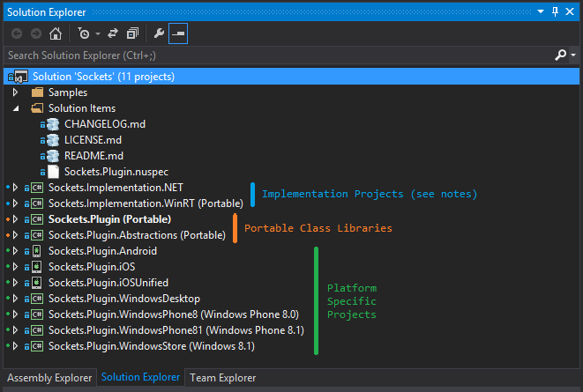
Task: Click inside Search Solution Explorer field
Action: [x=279, y=55]
